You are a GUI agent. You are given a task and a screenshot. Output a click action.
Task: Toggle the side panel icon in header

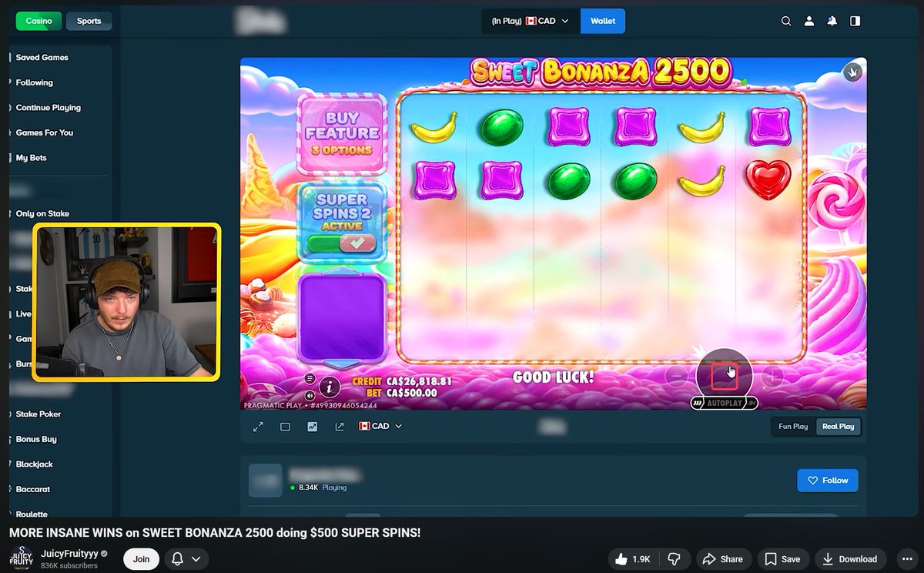[x=855, y=21]
